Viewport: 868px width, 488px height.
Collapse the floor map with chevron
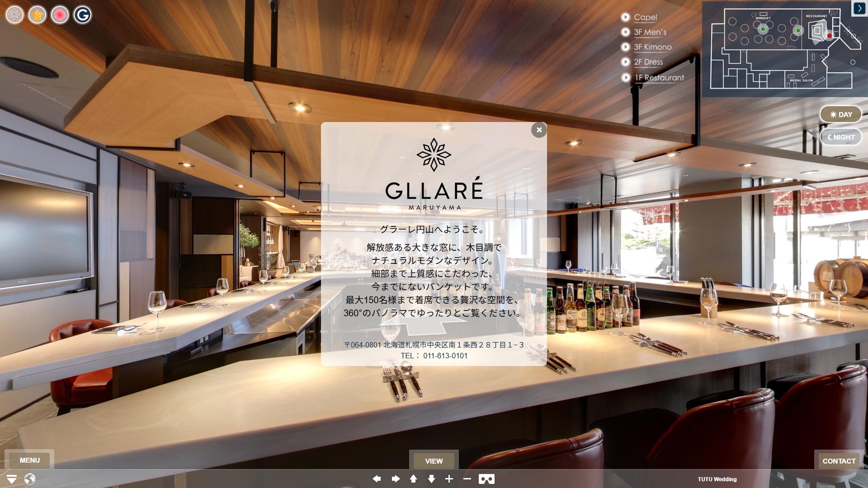point(859,9)
